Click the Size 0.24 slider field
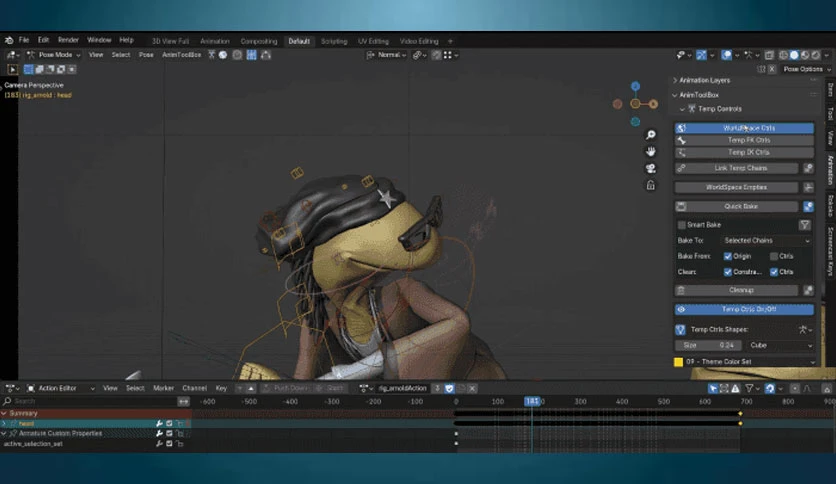This screenshot has height=484, width=836. point(708,345)
